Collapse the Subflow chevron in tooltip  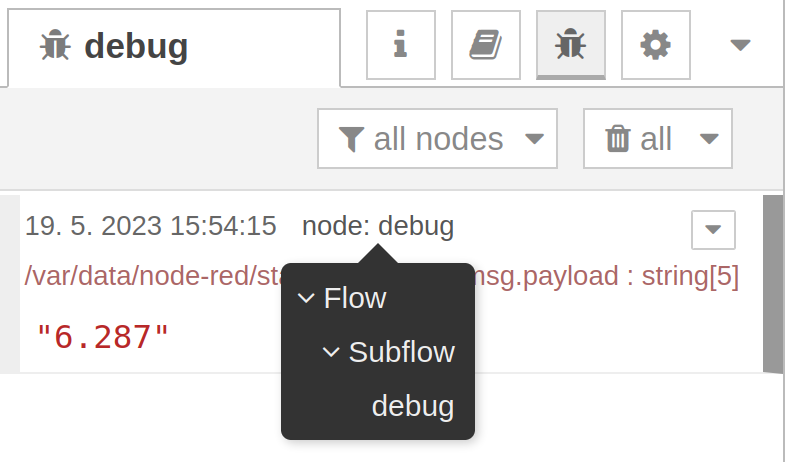tap(331, 352)
